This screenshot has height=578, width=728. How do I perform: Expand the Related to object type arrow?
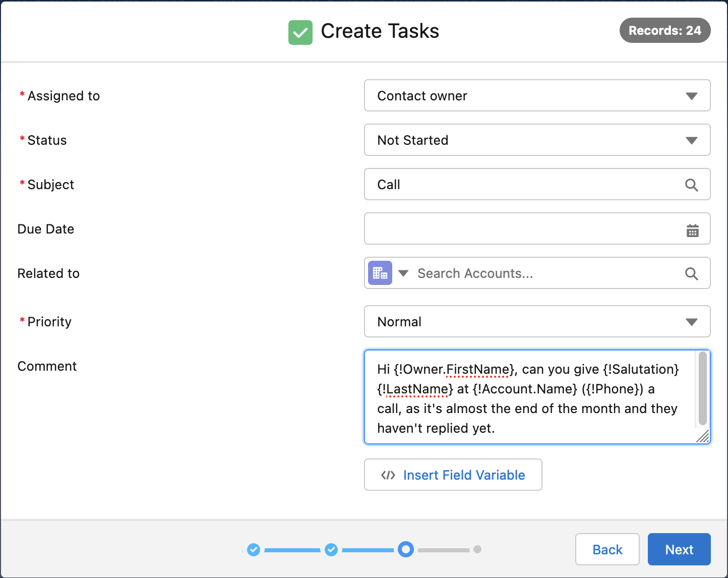[x=403, y=273]
